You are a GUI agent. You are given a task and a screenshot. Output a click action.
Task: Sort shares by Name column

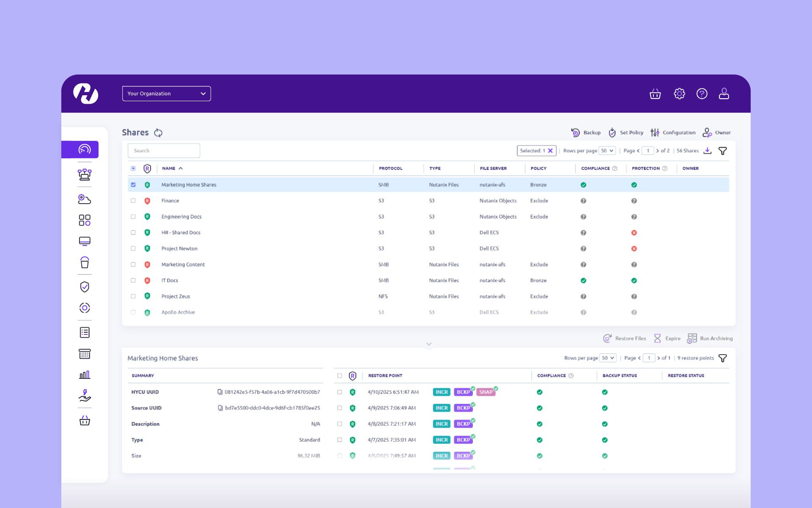tap(172, 168)
